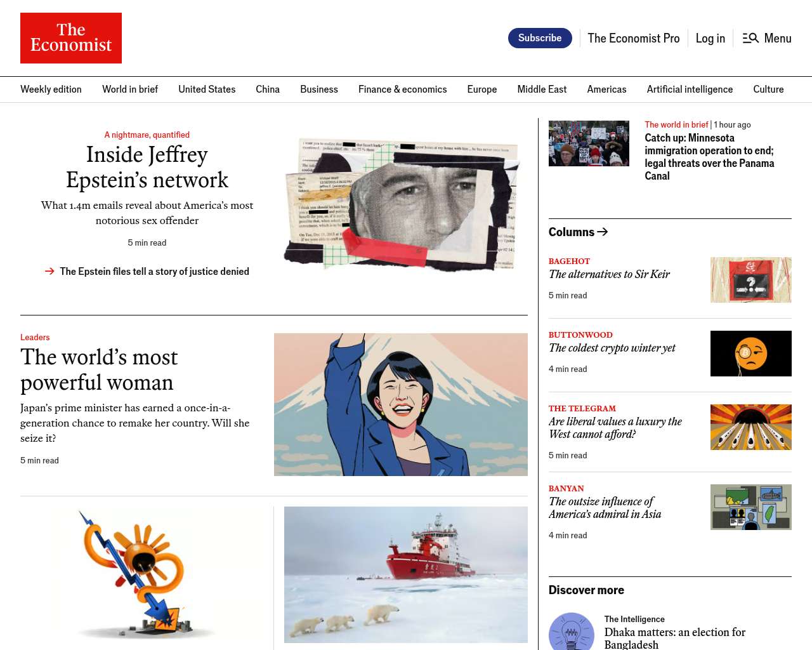This screenshot has width=812, height=650.
Task: Open World in brief section
Action: click(x=130, y=90)
